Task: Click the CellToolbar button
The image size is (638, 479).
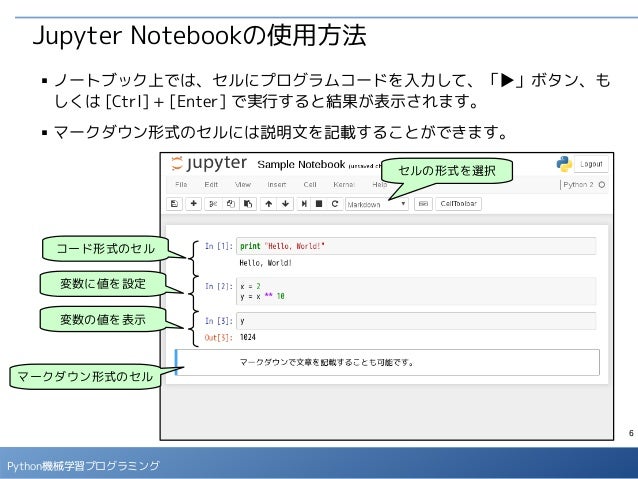Action: 459,204
